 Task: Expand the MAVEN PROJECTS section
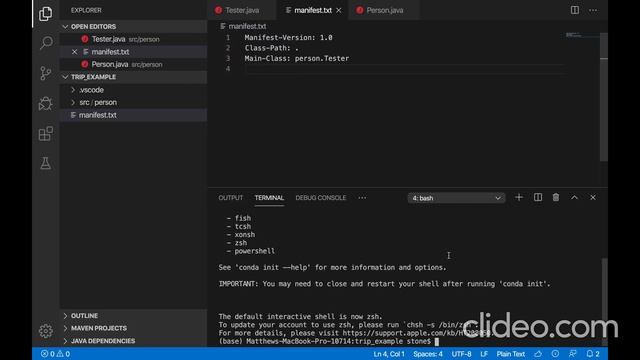click(134, 328)
